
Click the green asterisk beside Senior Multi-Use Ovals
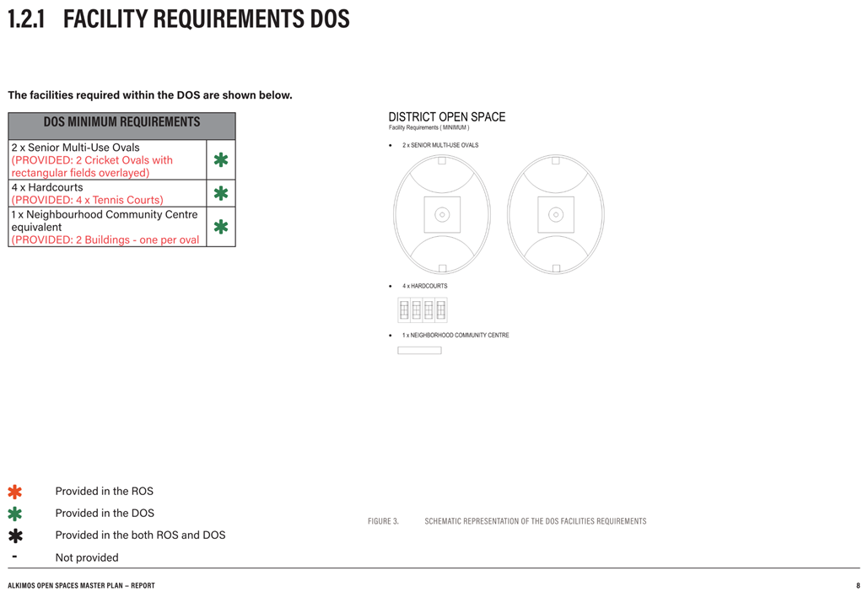[221, 160]
